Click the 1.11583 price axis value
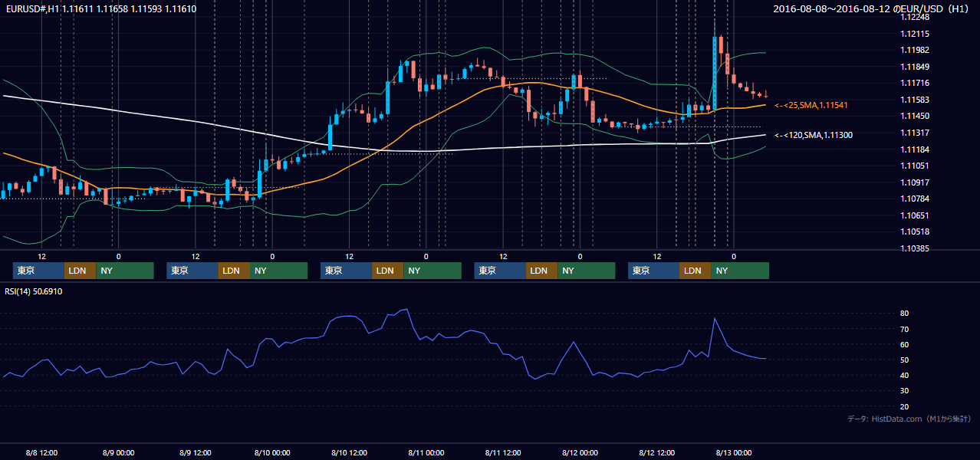The image size is (980, 460). tap(916, 100)
